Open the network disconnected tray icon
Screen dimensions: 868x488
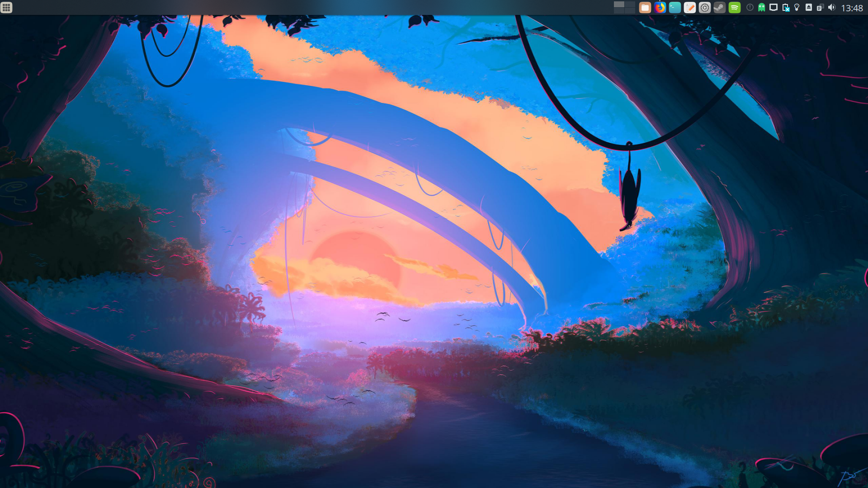click(786, 7)
